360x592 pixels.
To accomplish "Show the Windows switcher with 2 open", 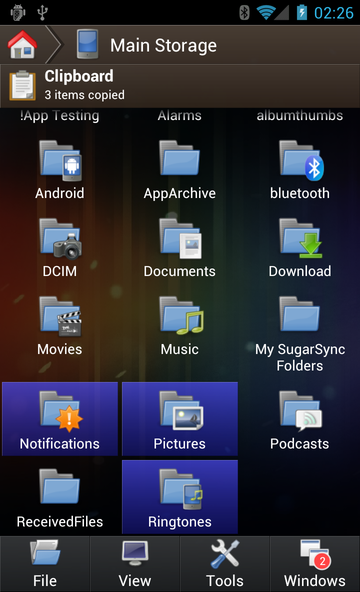I will coord(315,564).
